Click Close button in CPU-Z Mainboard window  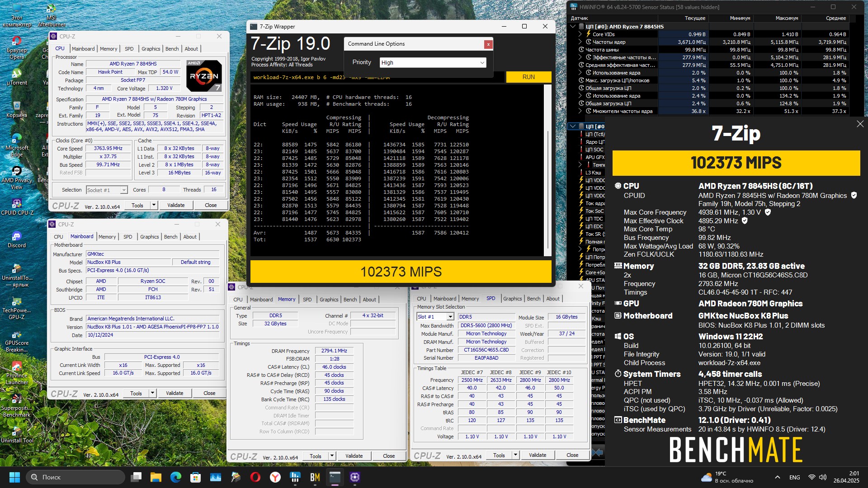(209, 393)
